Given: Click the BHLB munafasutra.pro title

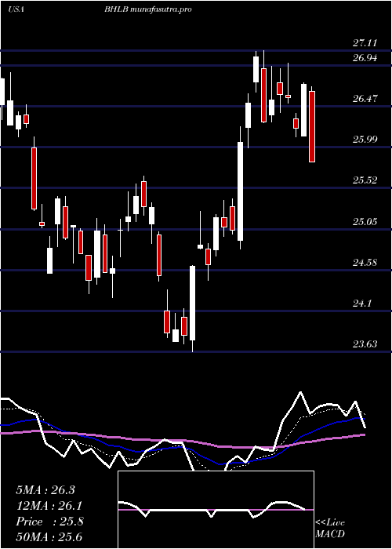Looking at the screenshot, I should [147, 9].
